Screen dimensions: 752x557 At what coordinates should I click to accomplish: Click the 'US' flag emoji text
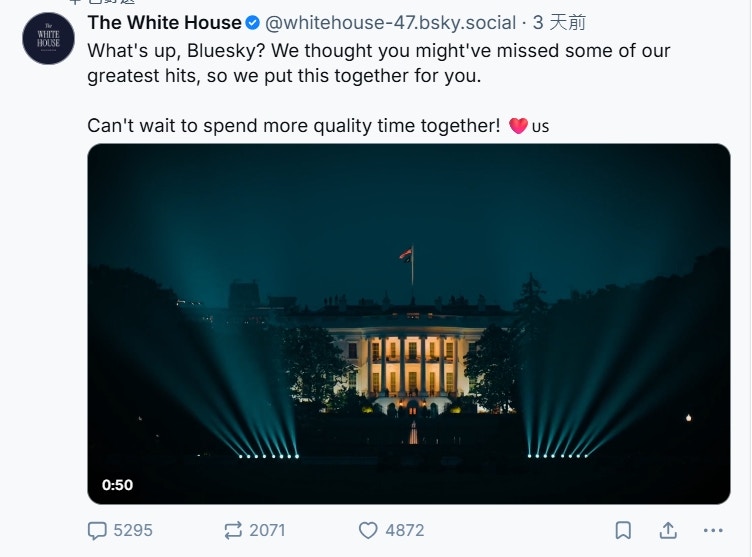[x=540, y=127]
